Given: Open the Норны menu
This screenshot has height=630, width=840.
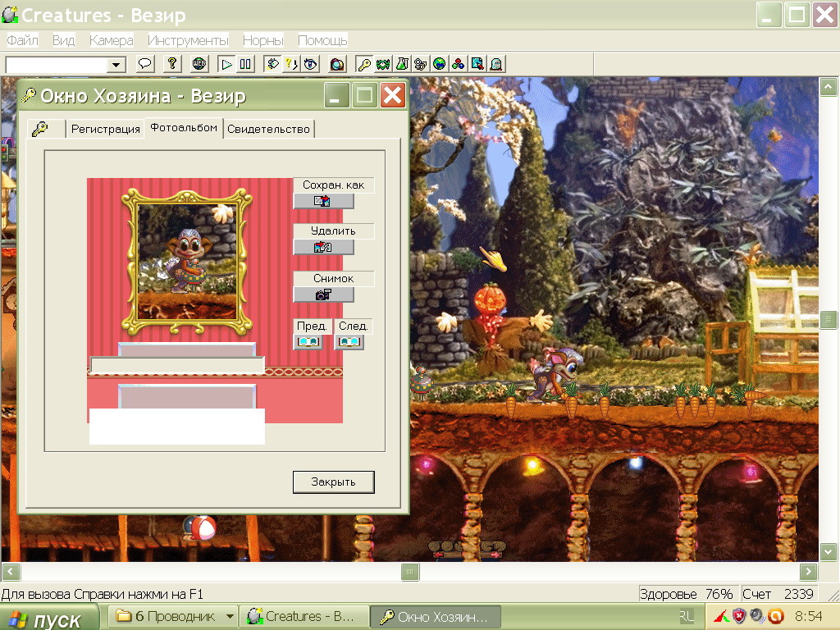Looking at the screenshot, I should coord(263,40).
